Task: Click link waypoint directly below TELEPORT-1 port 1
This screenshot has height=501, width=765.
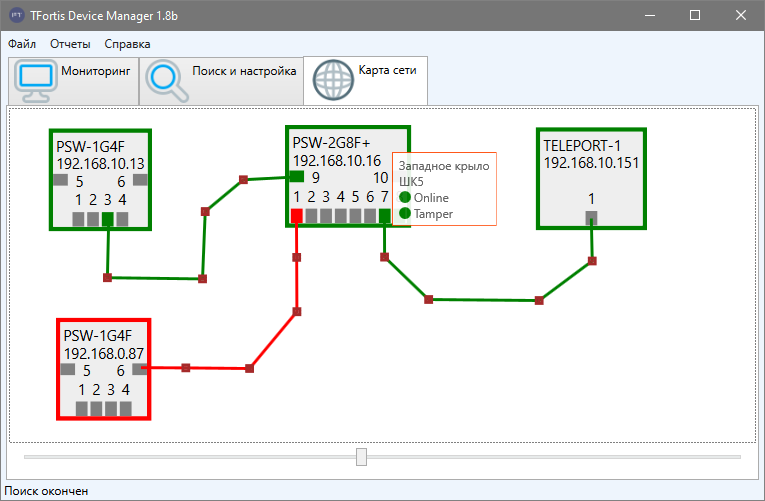Action: coord(592,261)
